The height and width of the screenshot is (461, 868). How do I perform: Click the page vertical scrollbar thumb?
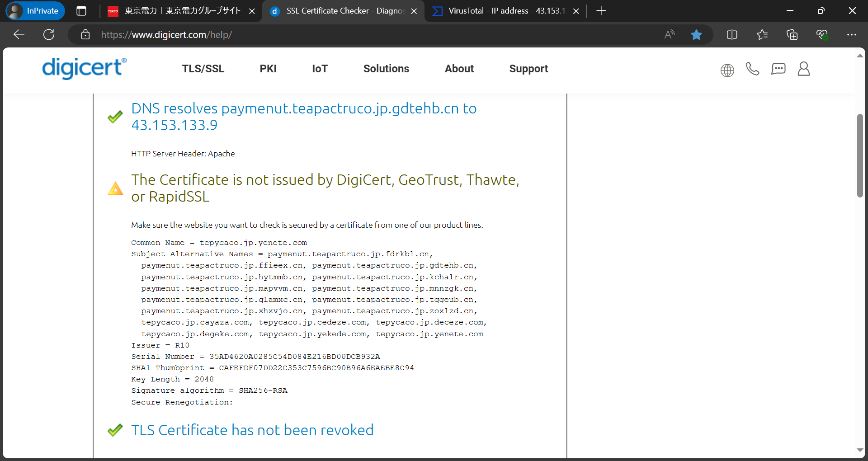tap(860, 155)
